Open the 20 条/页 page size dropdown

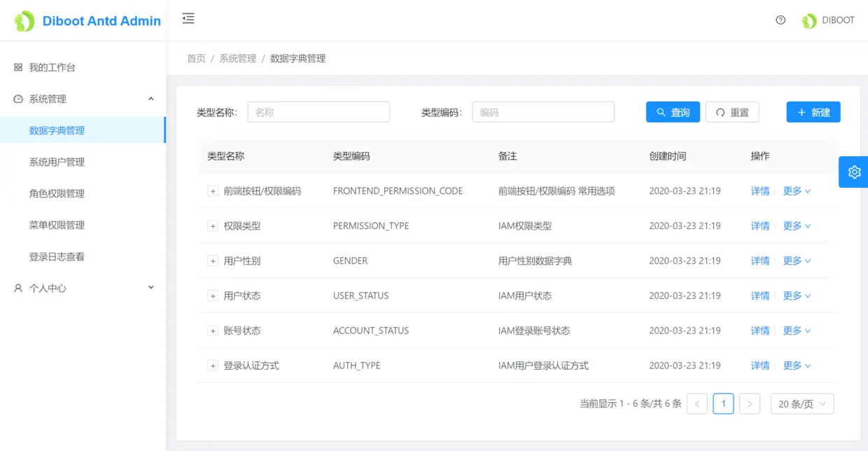(802, 403)
